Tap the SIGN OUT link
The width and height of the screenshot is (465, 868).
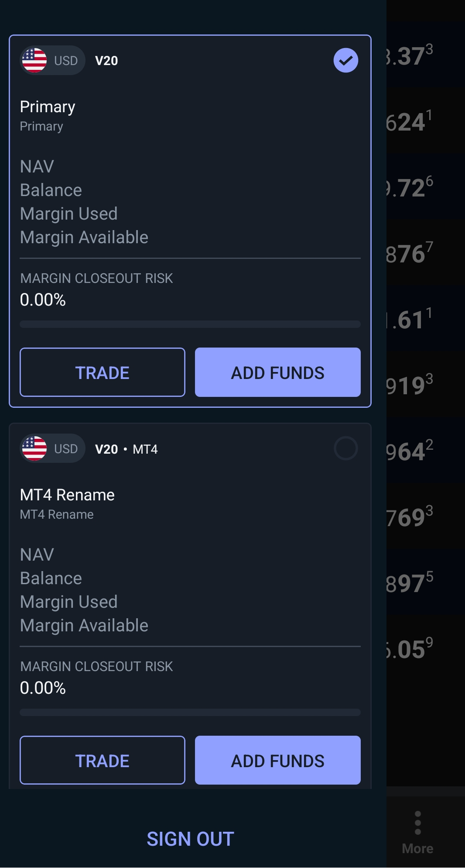tap(190, 839)
